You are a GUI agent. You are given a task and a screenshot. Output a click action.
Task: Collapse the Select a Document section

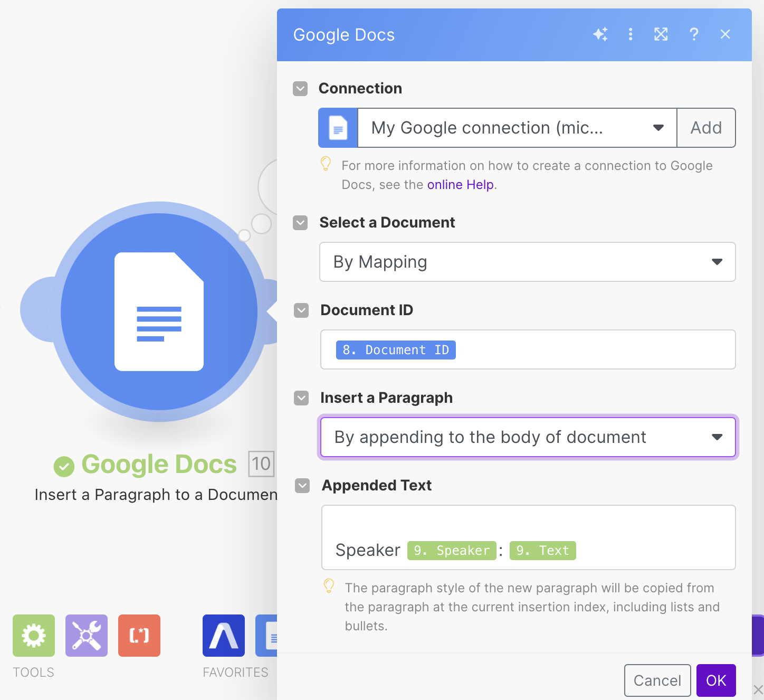[x=300, y=222]
